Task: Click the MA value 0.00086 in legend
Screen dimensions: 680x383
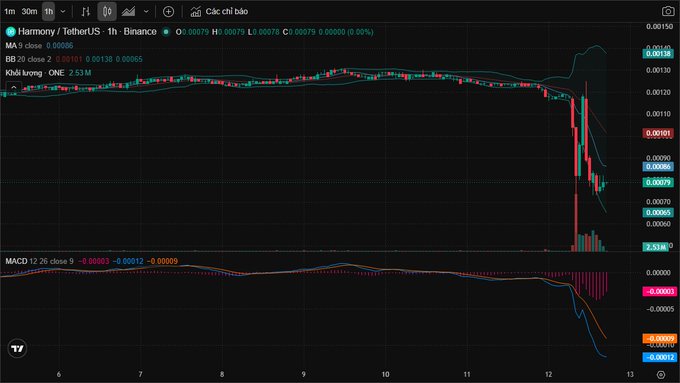Action: coord(59,46)
